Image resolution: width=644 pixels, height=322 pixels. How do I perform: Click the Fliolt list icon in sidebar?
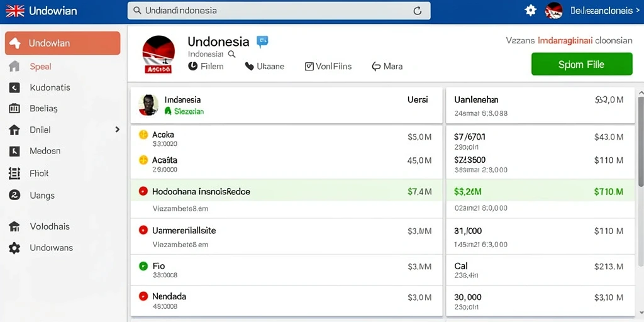pyautogui.click(x=14, y=174)
